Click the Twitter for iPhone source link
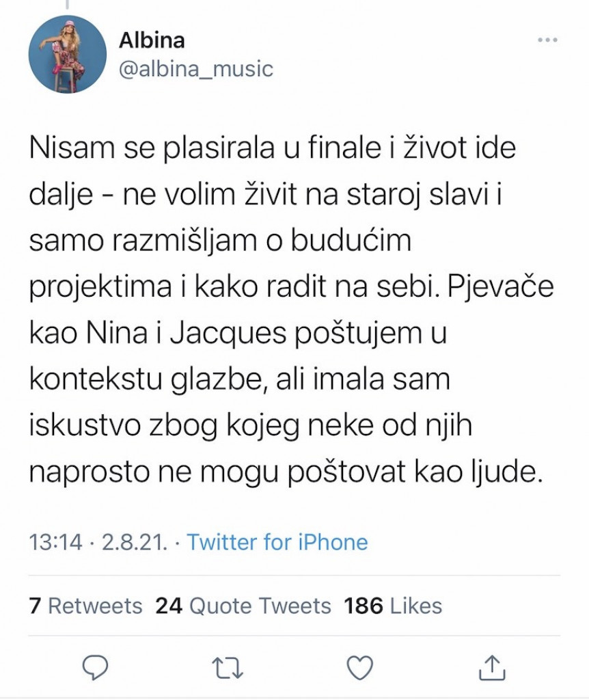Viewport: 589px width, 700px height. point(277,542)
